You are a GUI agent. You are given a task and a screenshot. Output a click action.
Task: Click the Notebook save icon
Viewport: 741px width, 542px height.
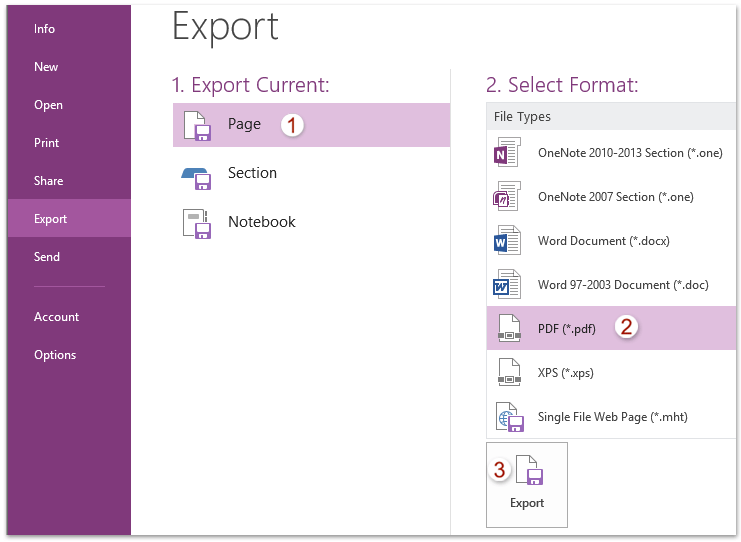196,224
